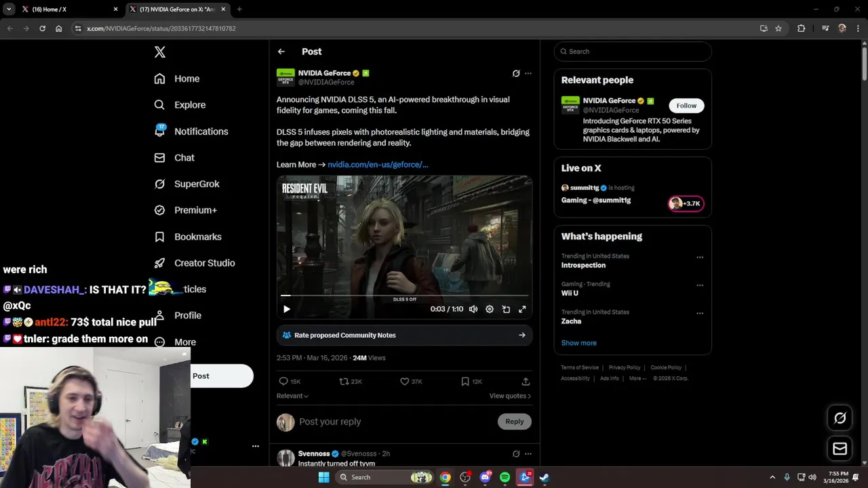Screen dimensions: 868x488
Task: Click the Reply button
Action: [x=515, y=422]
